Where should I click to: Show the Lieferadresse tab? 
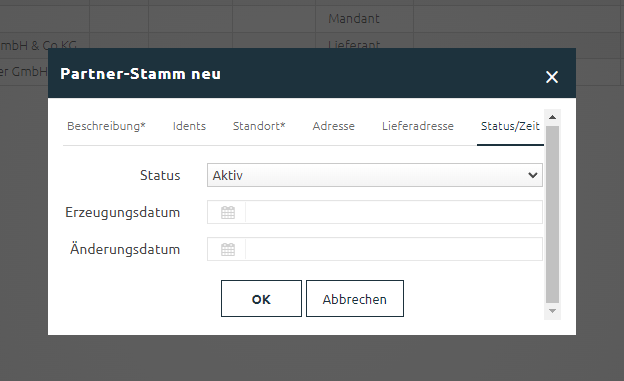point(417,126)
